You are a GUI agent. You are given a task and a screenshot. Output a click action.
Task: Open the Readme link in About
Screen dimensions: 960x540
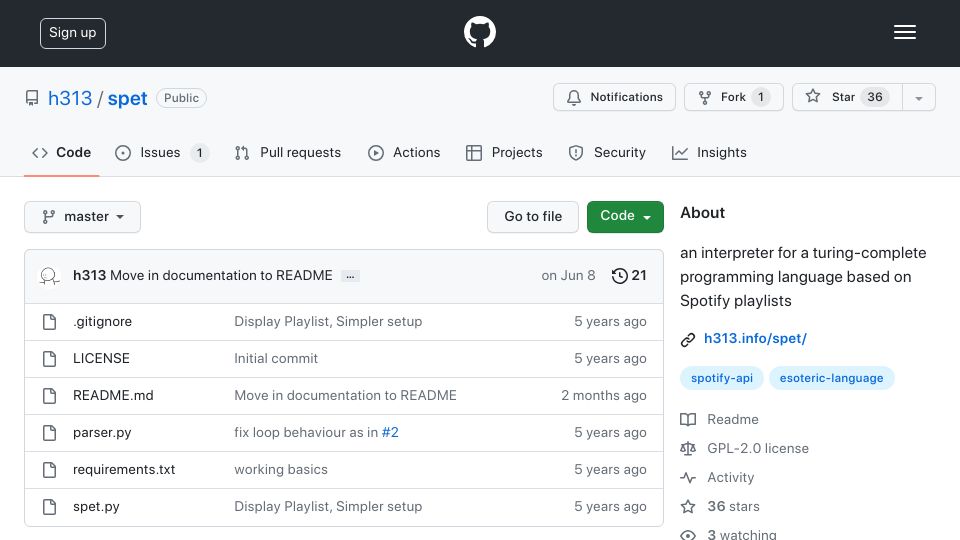732,419
